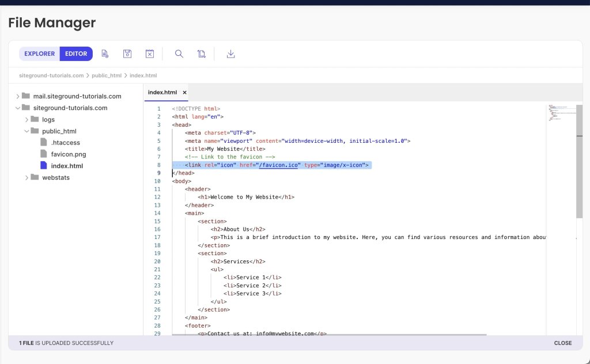
Task: Click the discard changes icon with an X
Action: click(150, 54)
